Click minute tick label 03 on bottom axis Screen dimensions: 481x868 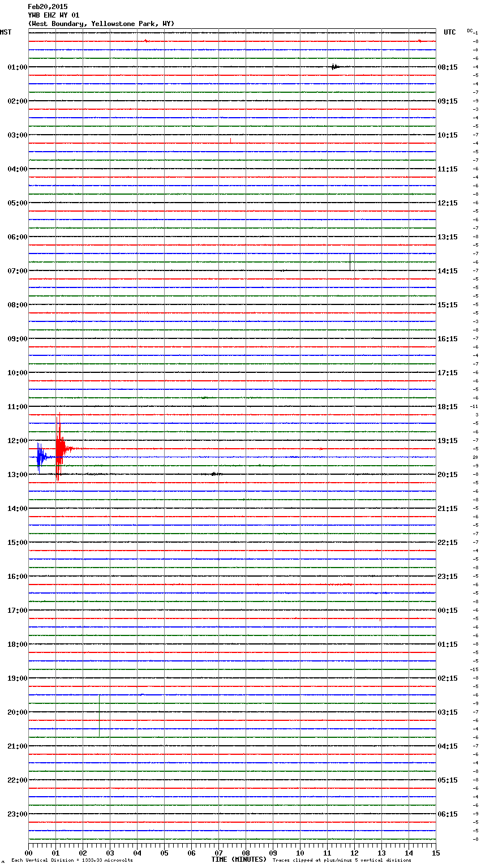click(110, 853)
